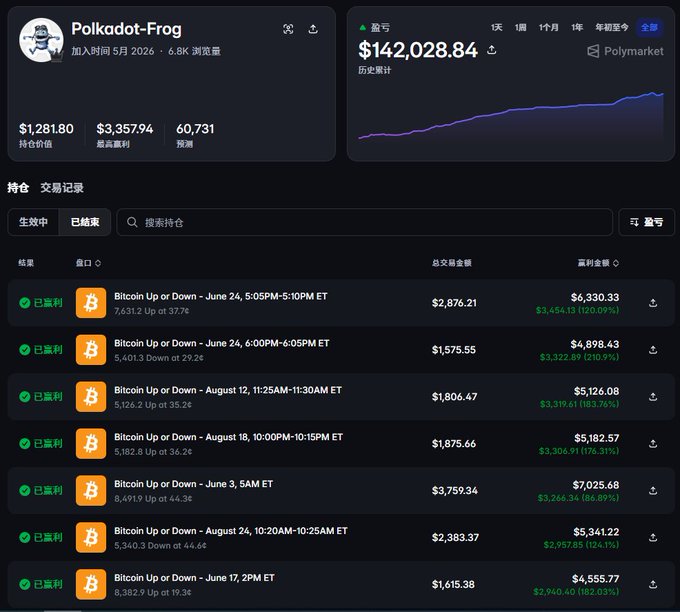Share the June 3 5AM position
Viewport: 680px width, 612px height.
click(653, 490)
